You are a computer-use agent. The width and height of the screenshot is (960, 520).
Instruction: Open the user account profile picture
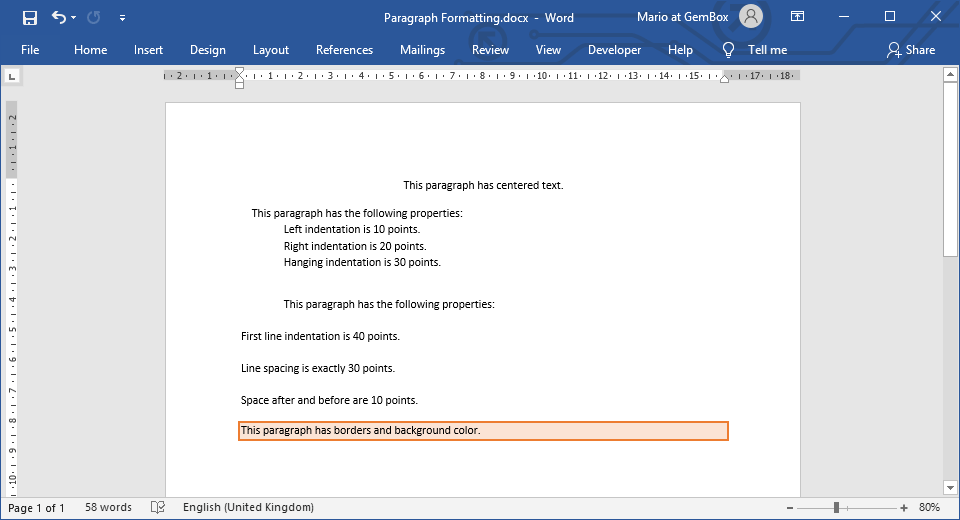751,17
